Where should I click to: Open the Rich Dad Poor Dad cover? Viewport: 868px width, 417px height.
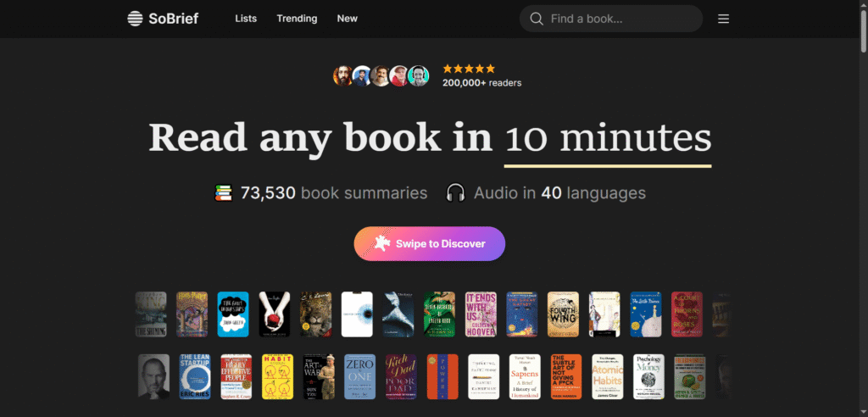pos(401,377)
